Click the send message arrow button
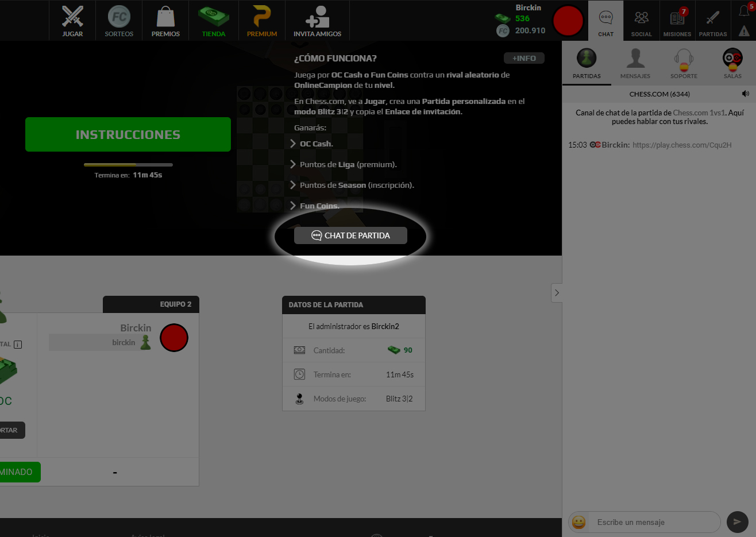Viewport: 756px width, 537px height. [x=737, y=522]
